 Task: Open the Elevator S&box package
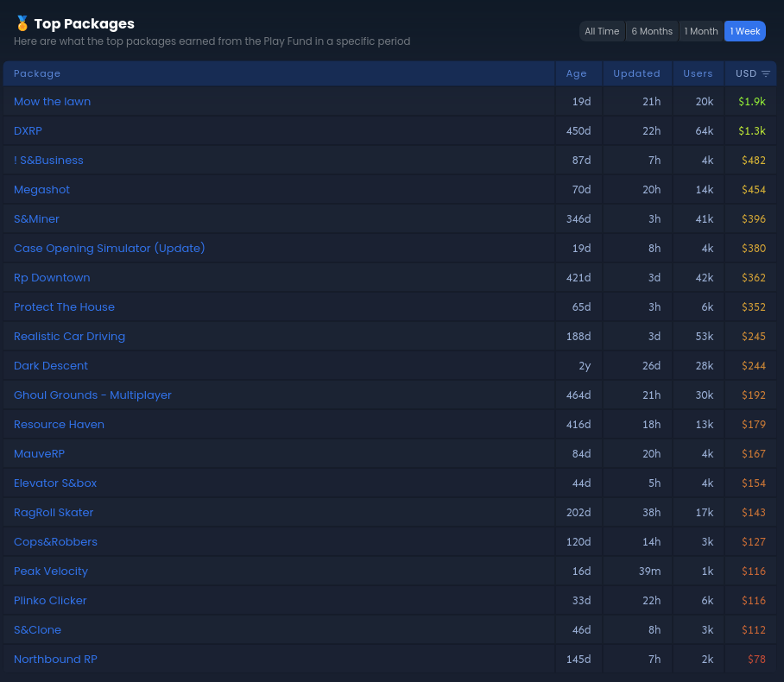[55, 483]
